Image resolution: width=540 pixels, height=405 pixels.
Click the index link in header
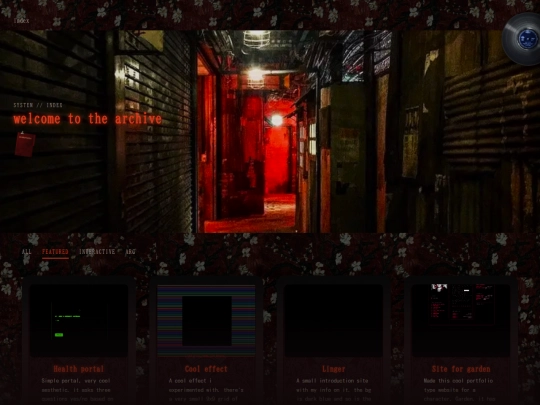tap(22, 21)
